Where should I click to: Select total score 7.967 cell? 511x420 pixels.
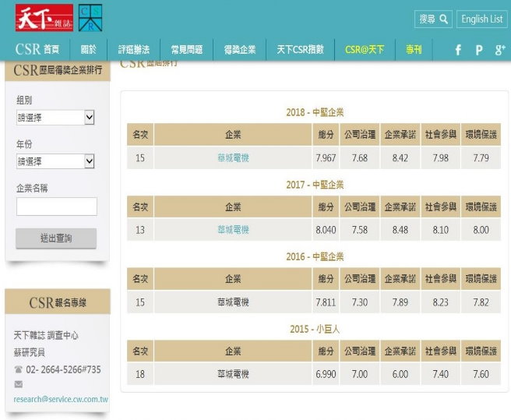point(326,158)
